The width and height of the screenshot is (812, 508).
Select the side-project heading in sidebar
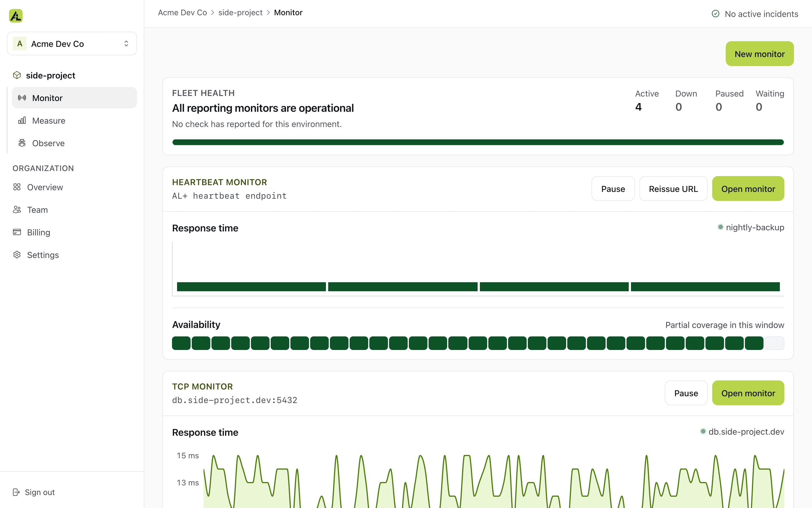tap(51, 75)
